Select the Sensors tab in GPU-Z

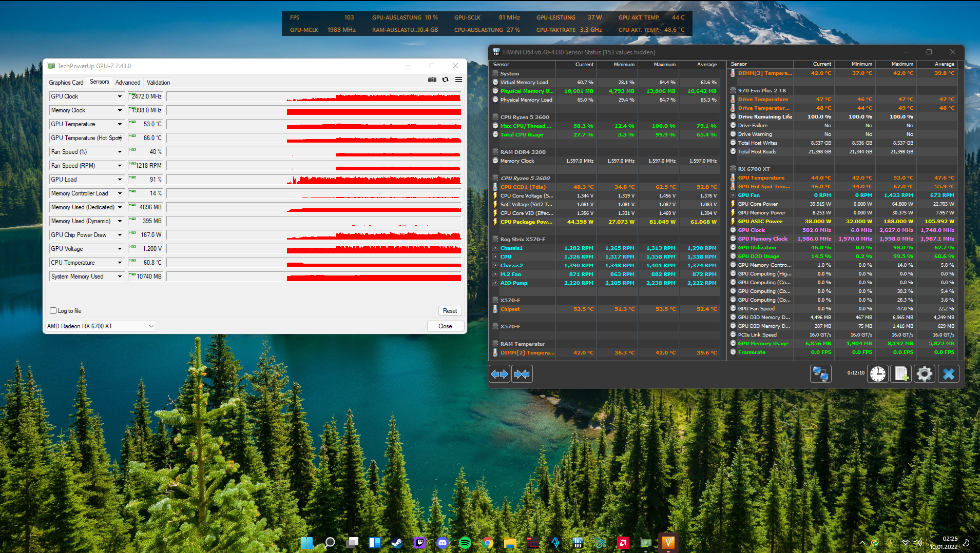pyautogui.click(x=100, y=82)
